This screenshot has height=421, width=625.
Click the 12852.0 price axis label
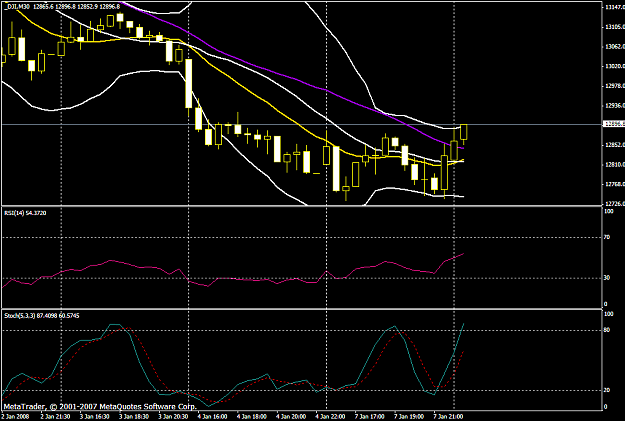click(x=615, y=145)
